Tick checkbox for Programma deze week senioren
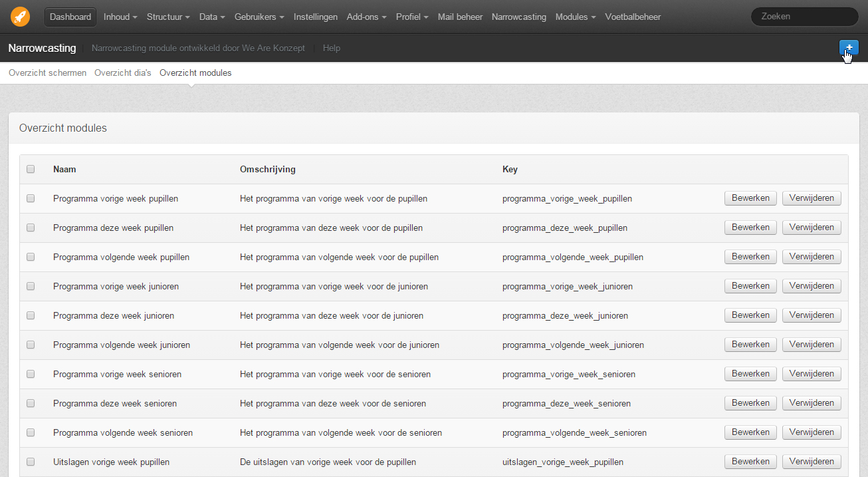 [x=31, y=403]
